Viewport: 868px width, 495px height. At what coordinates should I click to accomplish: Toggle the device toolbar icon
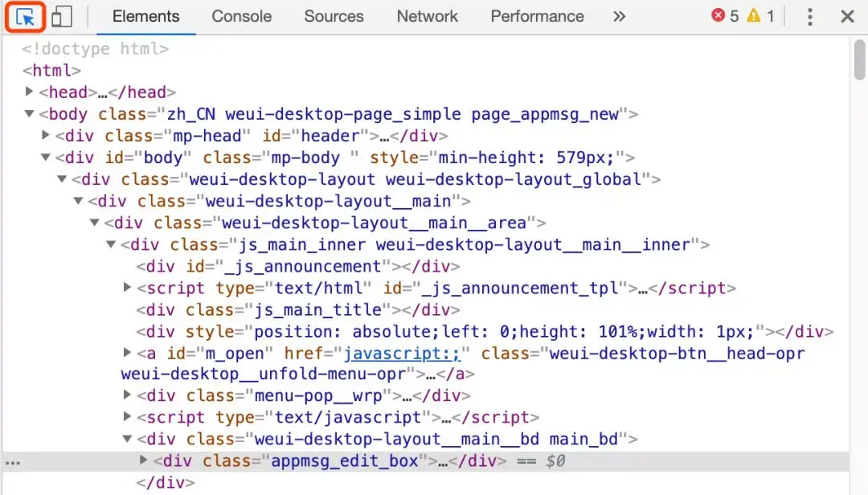point(61,17)
